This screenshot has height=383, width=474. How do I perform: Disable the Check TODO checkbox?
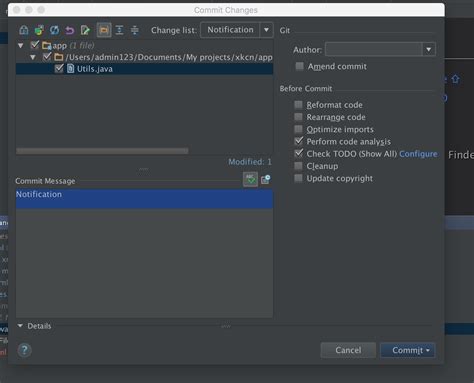pyautogui.click(x=299, y=153)
